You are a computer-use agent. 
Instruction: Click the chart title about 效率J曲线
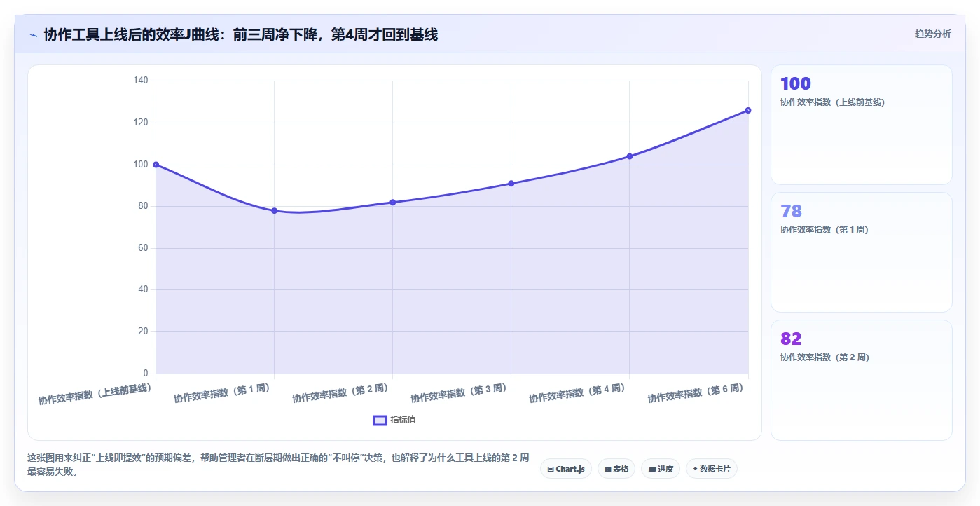point(241,34)
